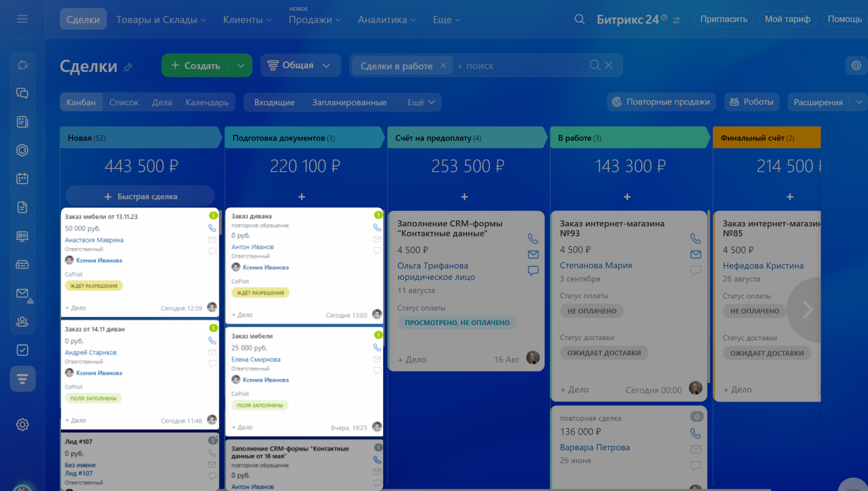
Task: Open the Общая pipeline dropdown
Action: pos(300,66)
